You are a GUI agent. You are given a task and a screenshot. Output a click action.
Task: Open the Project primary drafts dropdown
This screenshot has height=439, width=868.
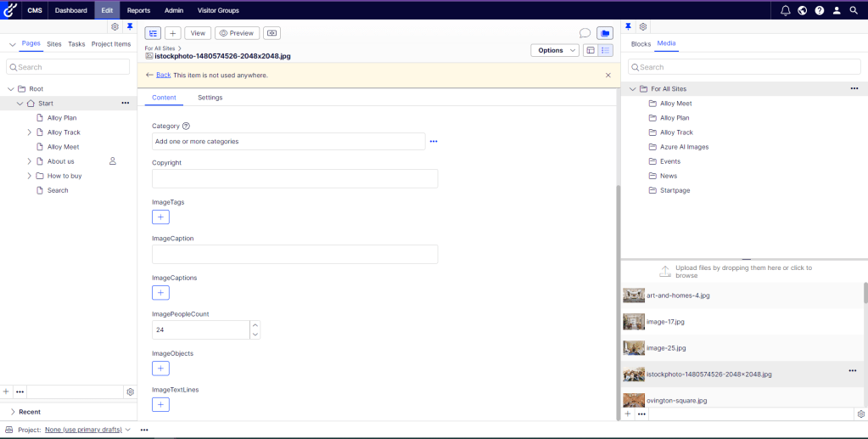pyautogui.click(x=88, y=430)
